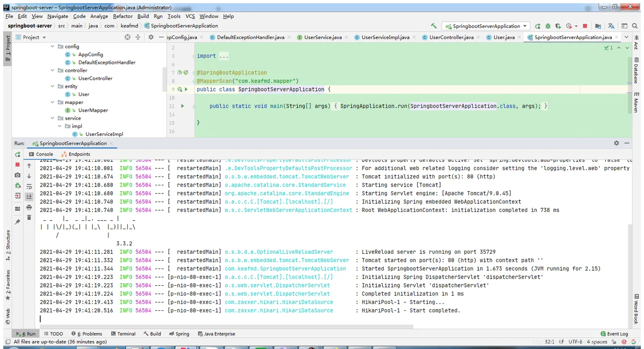644x349 pixels.
Task: Open the Project view mode dropdown
Action: coord(31,37)
